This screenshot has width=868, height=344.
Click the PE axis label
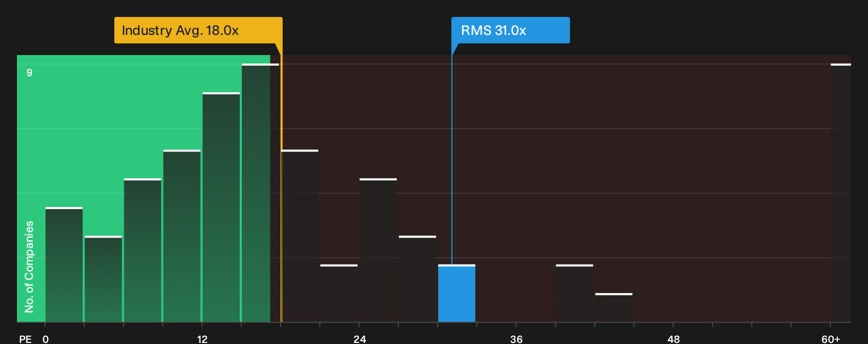(25, 339)
